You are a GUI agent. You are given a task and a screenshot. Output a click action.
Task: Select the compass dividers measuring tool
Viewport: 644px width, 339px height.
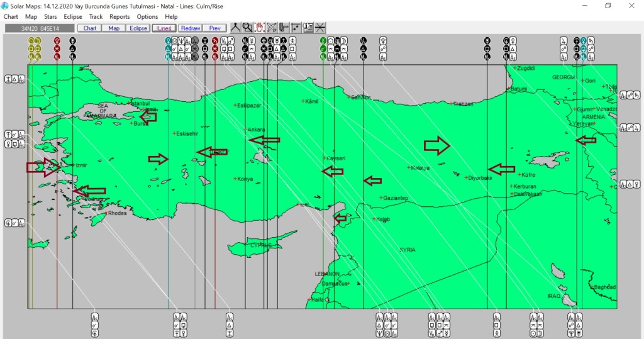[x=235, y=28]
